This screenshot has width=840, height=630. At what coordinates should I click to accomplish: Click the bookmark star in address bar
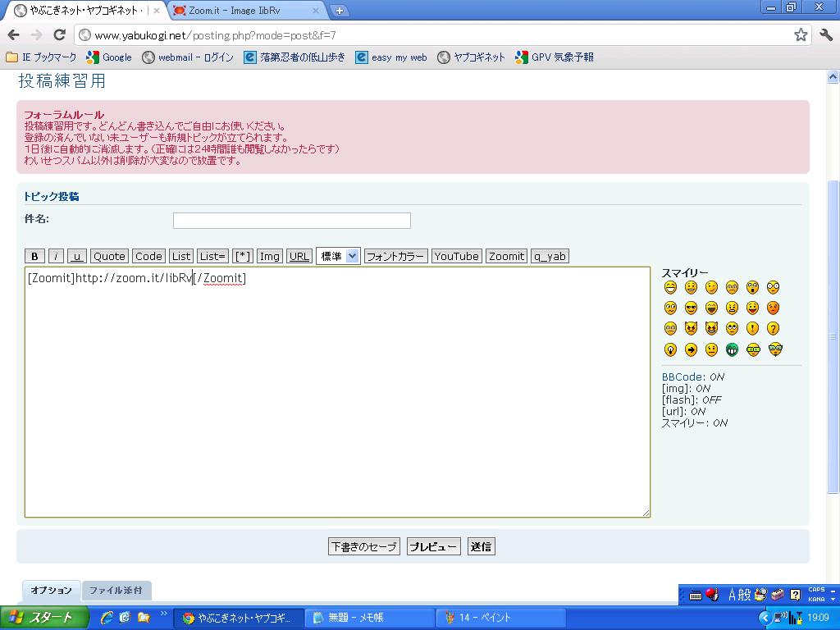pyautogui.click(x=801, y=35)
